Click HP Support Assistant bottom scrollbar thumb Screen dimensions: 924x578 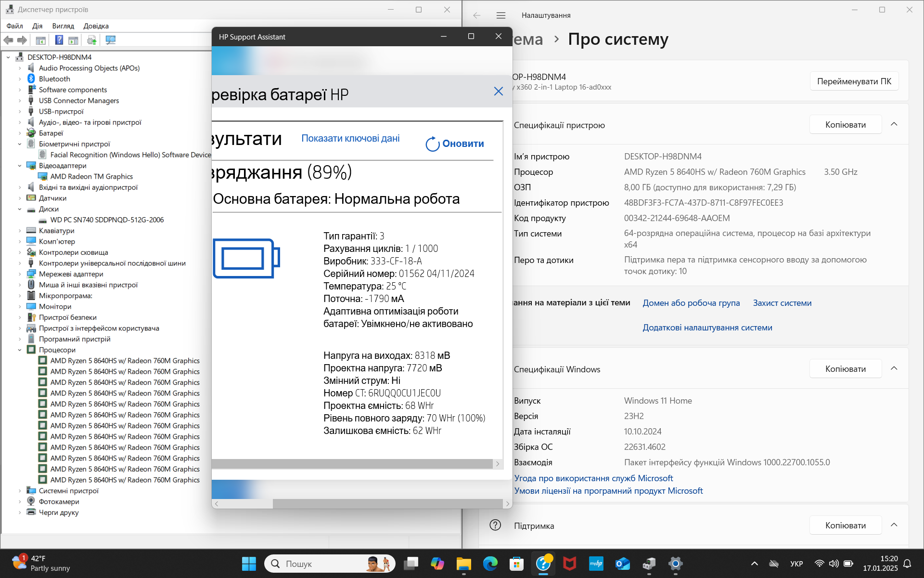[x=387, y=504]
